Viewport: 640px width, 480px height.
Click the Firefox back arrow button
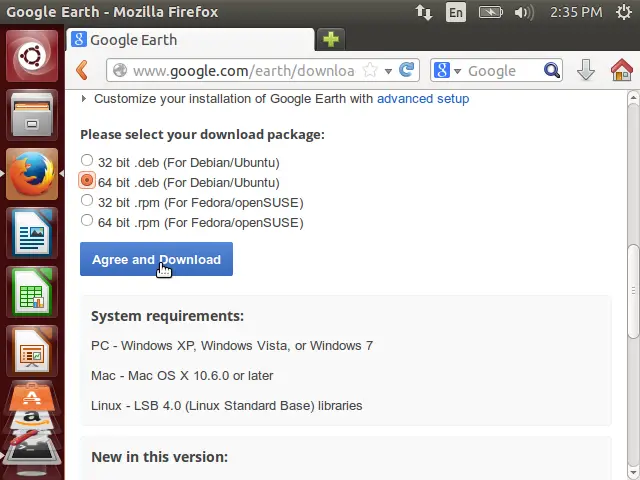point(82,70)
